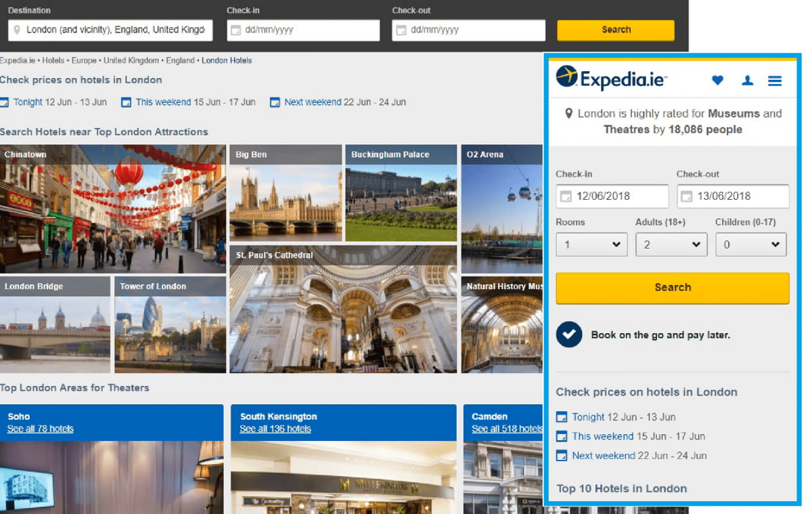Select the St. Paul's Cathedral thumbnail
The width and height of the screenshot is (812, 514).
point(343,309)
